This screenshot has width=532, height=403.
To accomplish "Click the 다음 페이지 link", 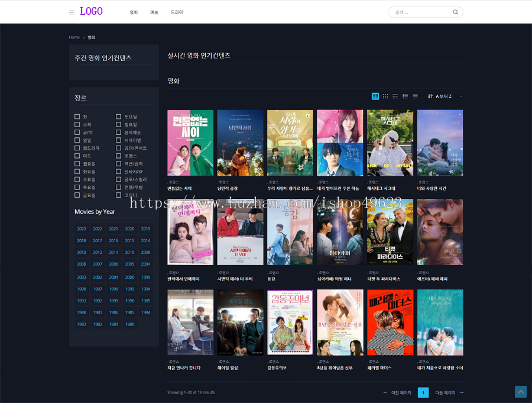I will 445,392.
